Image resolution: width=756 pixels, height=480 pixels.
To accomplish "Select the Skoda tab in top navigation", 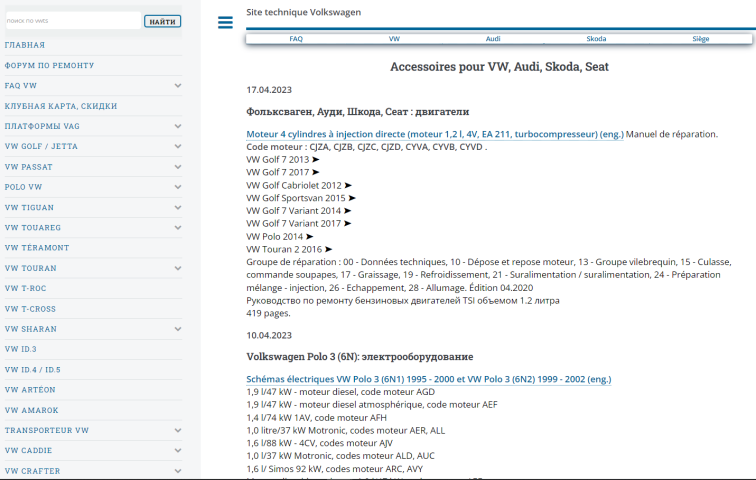I will point(596,39).
